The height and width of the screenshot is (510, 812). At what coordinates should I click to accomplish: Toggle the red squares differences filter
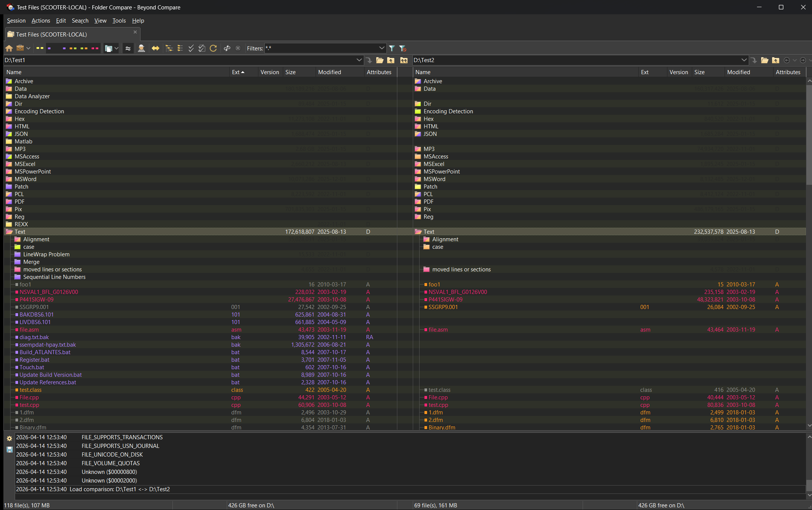95,48
